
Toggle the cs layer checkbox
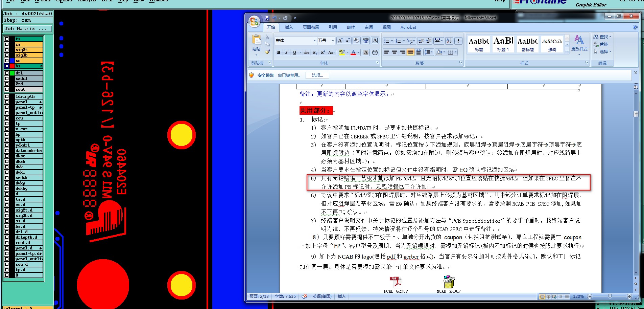(x=7, y=44)
